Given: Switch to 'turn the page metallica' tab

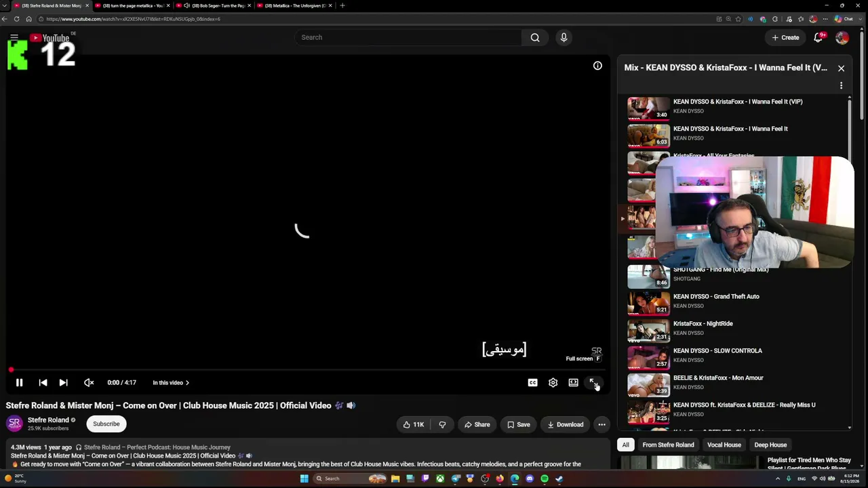Looking at the screenshot, I should click(x=133, y=5).
